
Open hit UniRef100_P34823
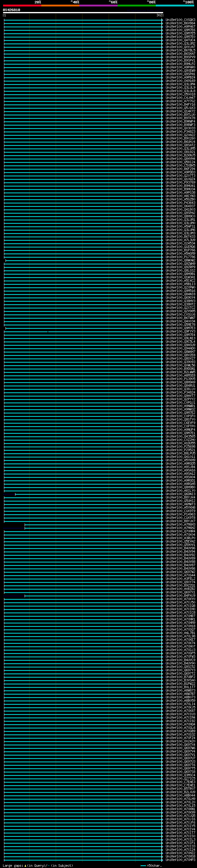click(180, 132)
